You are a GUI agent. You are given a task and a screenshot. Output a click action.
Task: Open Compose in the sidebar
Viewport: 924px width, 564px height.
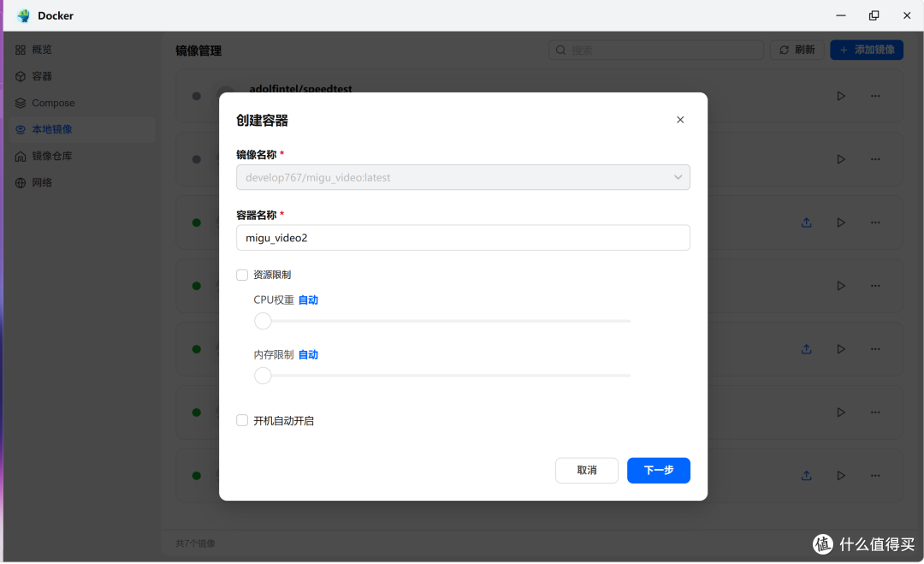pyautogui.click(x=82, y=103)
